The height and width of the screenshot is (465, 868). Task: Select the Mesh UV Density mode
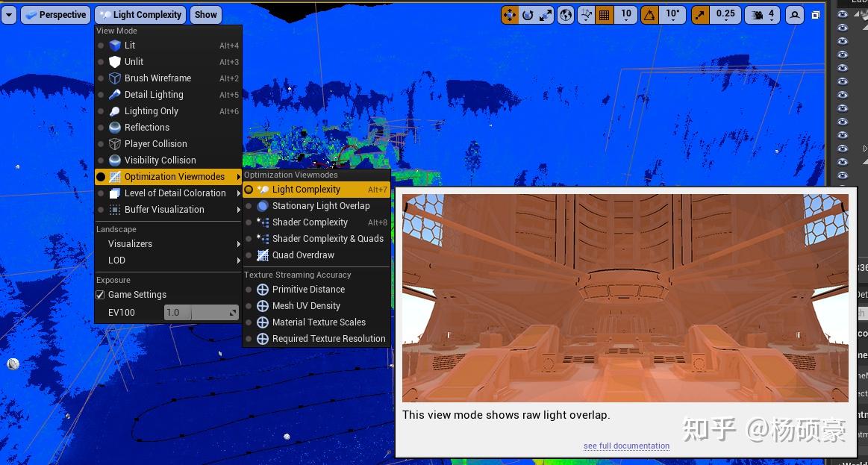(x=316, y=305)
